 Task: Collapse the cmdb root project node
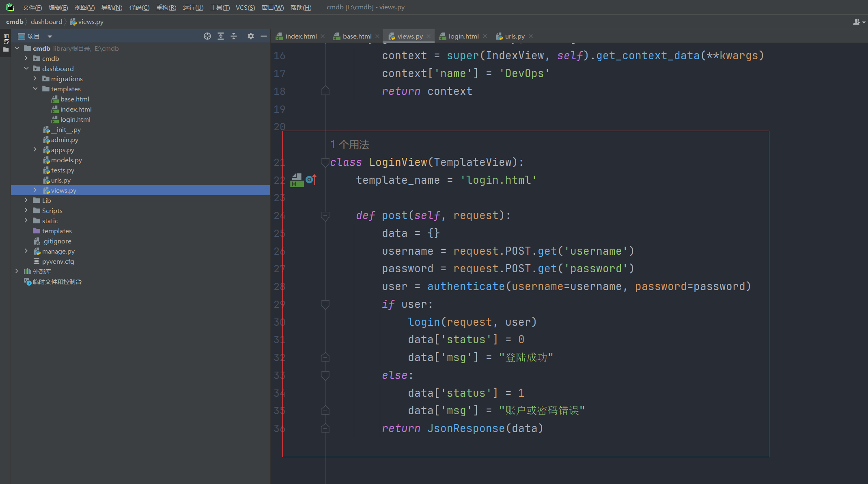17,48
